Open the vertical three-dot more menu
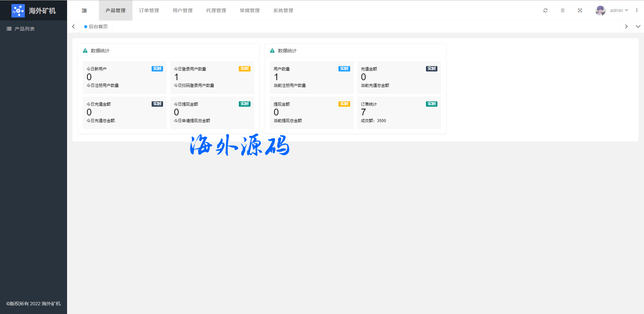The width and height of the screenshot is (644, 314). (637, 11)
